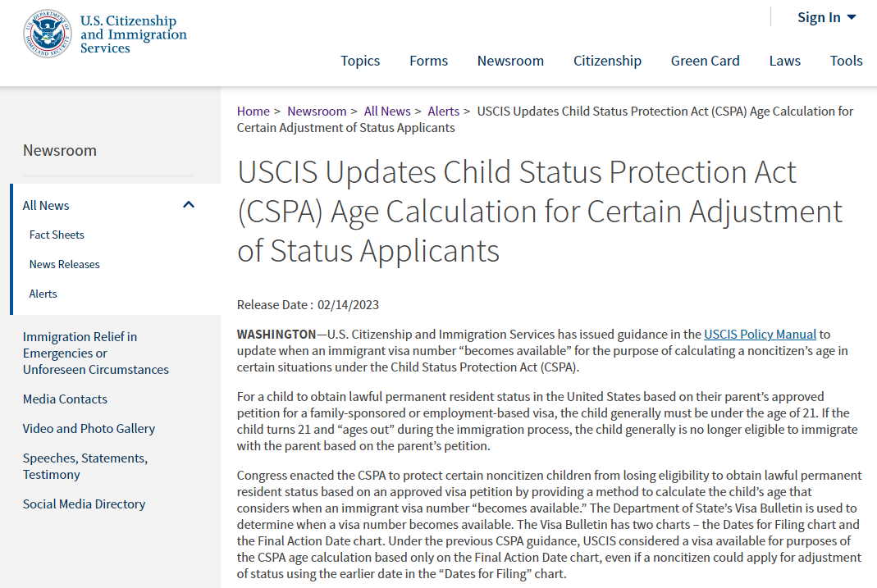Collapse the All News chevron

point(189,205)
